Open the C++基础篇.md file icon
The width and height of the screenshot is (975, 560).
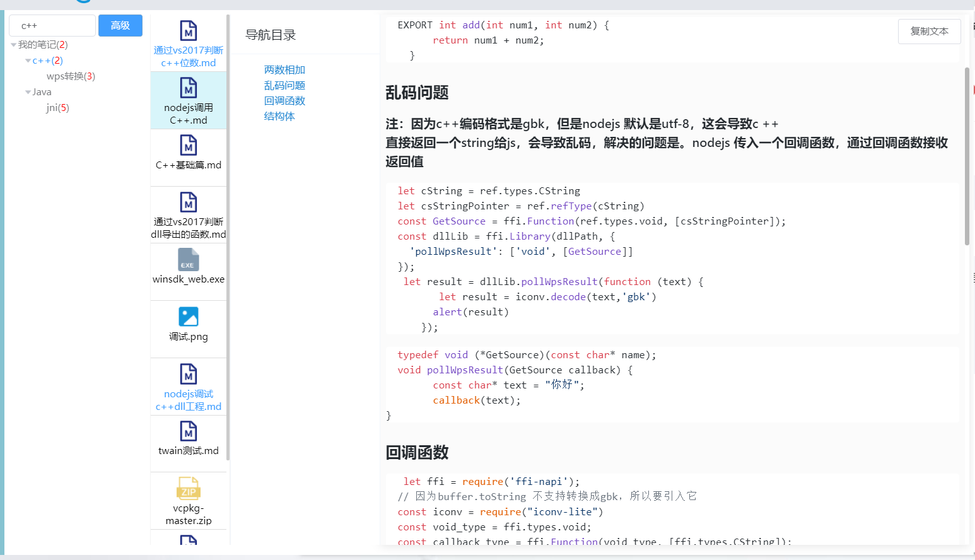(x=189, y=145)
